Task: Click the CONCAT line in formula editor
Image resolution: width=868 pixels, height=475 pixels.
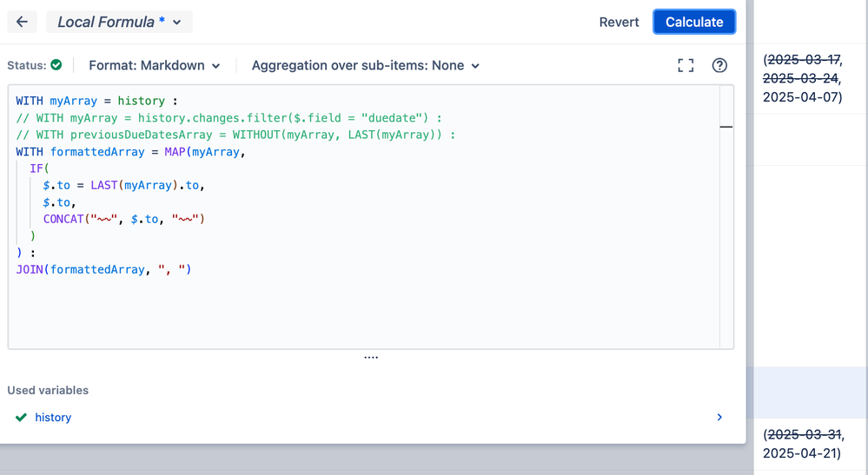Action: point(124,219)
